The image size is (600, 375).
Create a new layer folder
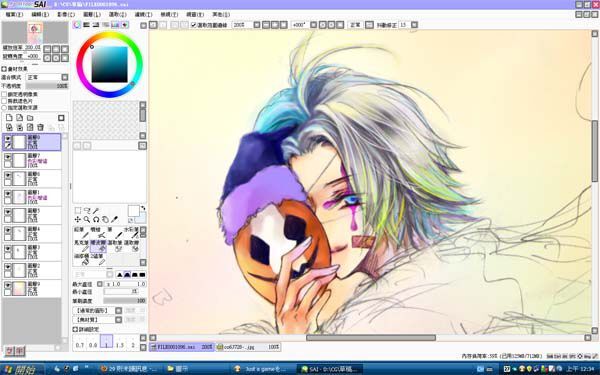coord(30,118)
